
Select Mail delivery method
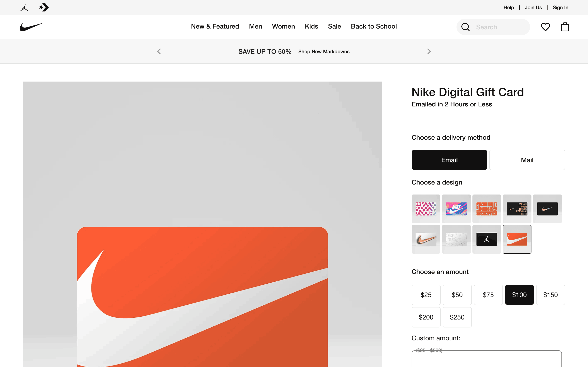[x=527, y=160]
